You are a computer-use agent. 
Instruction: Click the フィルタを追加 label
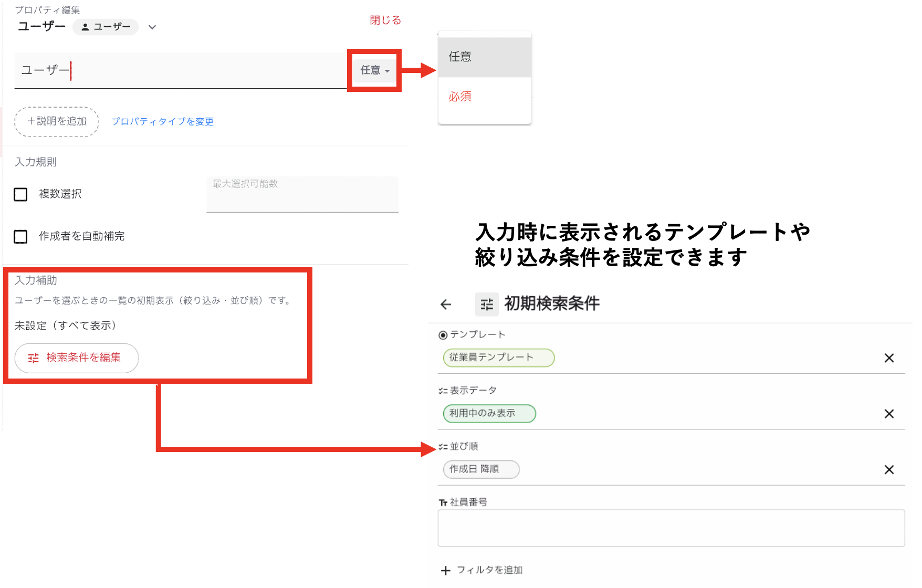point(489,570)
